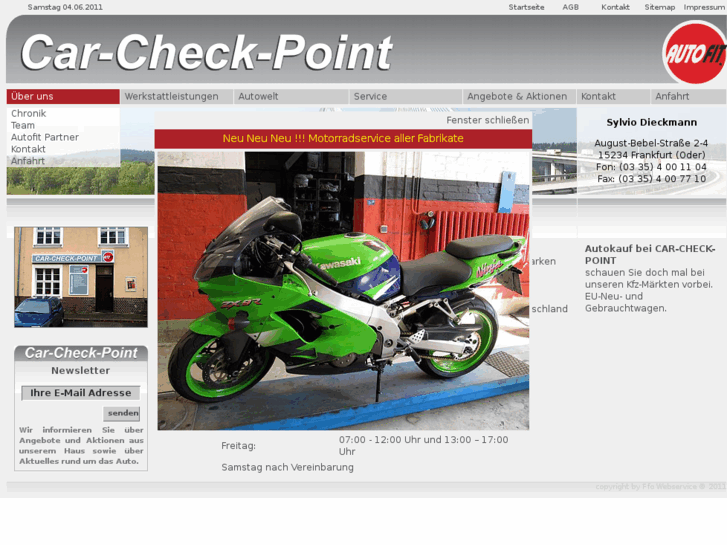Open Angebote & Aktionen menu

tap(519, 96)
